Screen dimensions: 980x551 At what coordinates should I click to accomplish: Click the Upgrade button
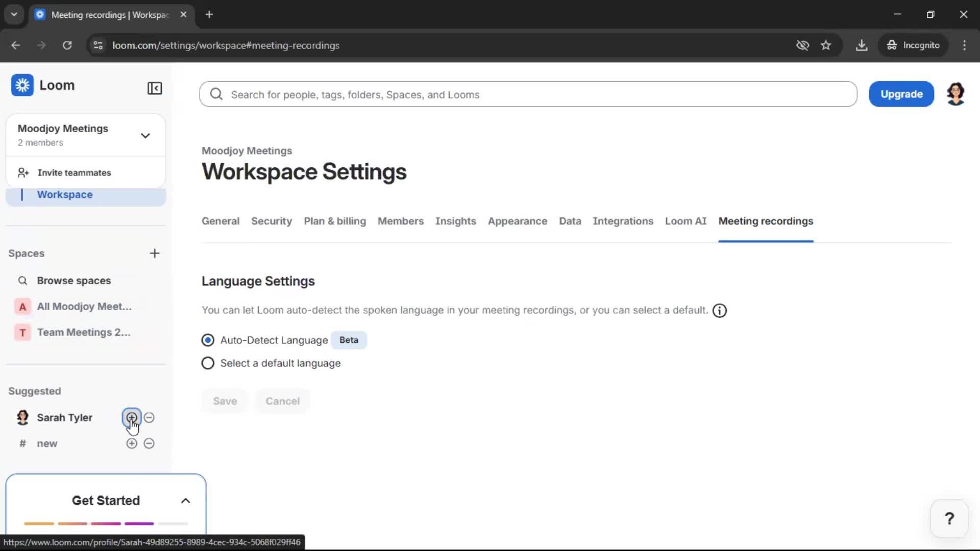(x=901, y=94)
